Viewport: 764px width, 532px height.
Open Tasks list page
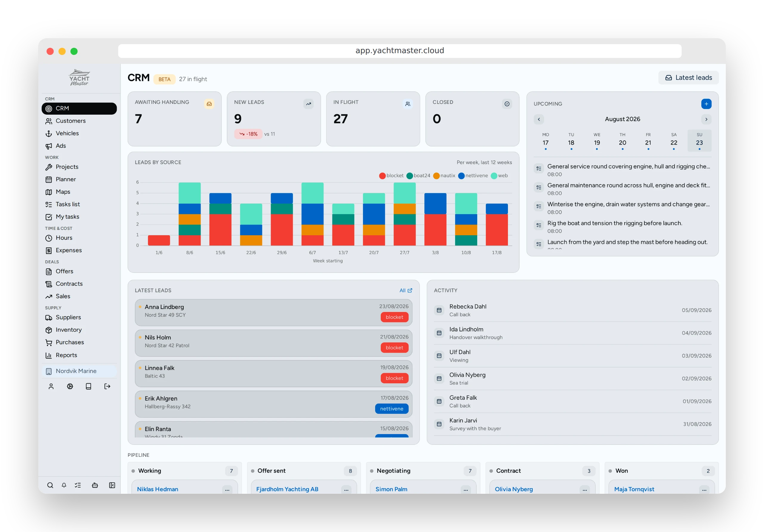(x=79, y=205)
